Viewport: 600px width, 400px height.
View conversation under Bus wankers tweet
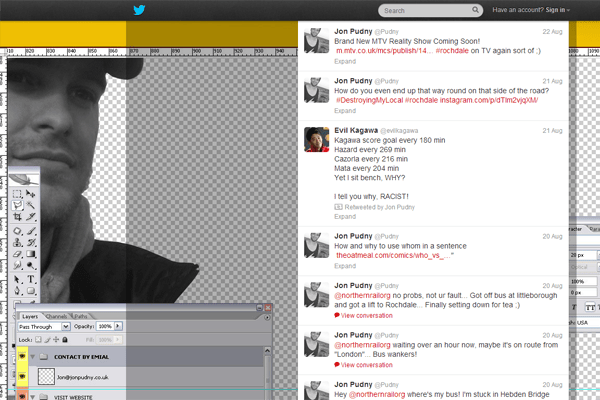pyautogui.click(x=367, y=365)
